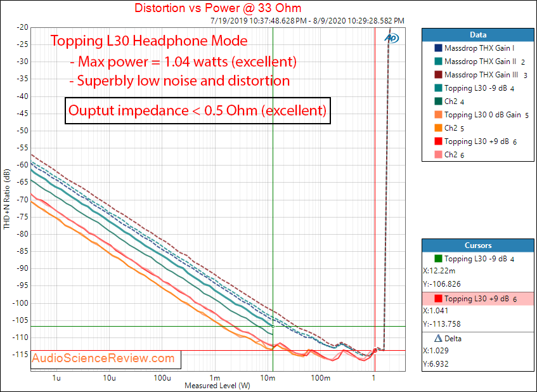Click the Cursors panel header
Image resolution: width=537 pixels, height=392 pixels.
pyautogui.click(x=478, y=245)
